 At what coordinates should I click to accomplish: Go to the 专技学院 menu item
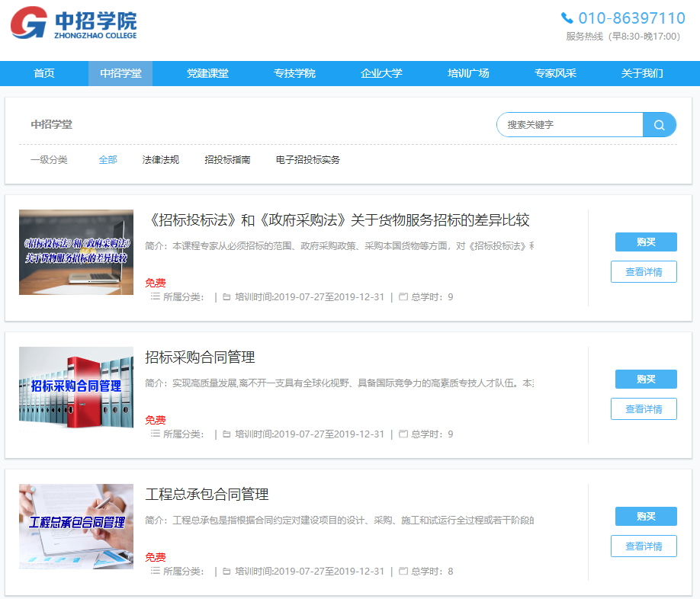pyautogui.click(x=294, y=74)
